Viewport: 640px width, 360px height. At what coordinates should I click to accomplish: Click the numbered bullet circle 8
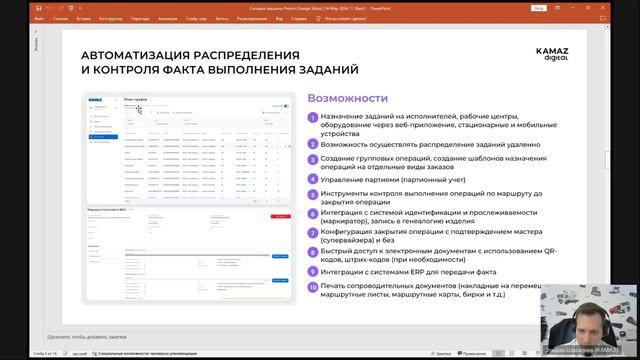(x=313, y=252)
